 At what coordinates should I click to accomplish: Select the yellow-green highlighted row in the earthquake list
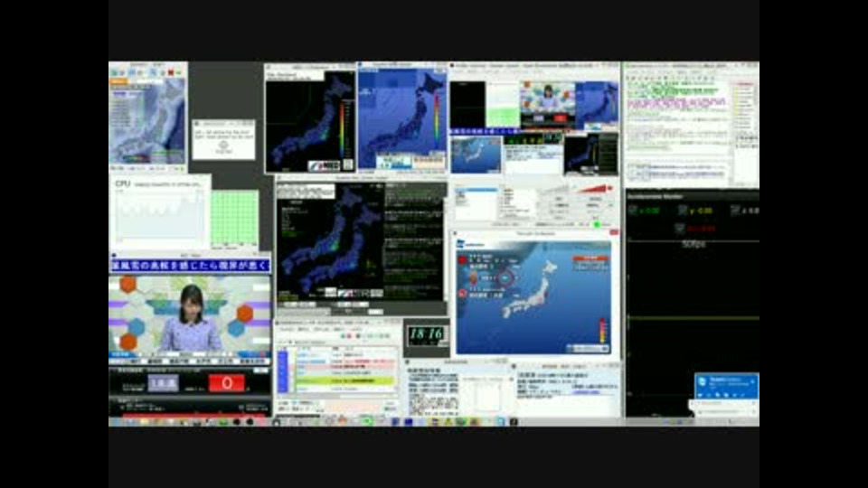pyautogui.click(x=345, y=380)
